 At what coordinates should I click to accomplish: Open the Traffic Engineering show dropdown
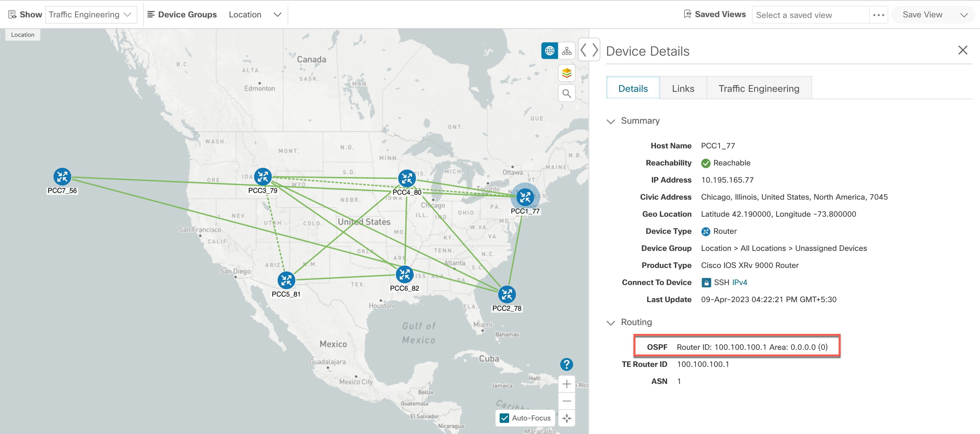coord(91,14)
